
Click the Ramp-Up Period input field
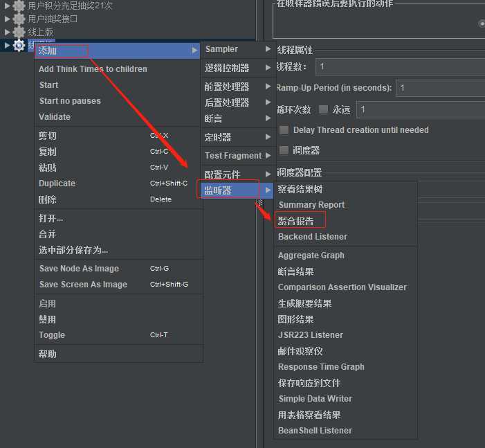click(x=441, y=88)
